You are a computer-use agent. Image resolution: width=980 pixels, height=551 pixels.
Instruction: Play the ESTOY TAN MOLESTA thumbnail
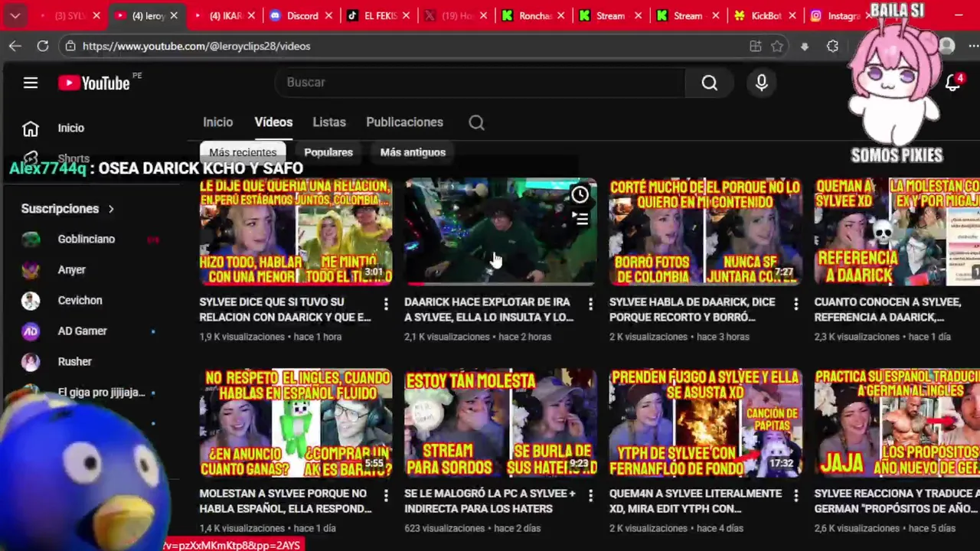pos(501,422)
